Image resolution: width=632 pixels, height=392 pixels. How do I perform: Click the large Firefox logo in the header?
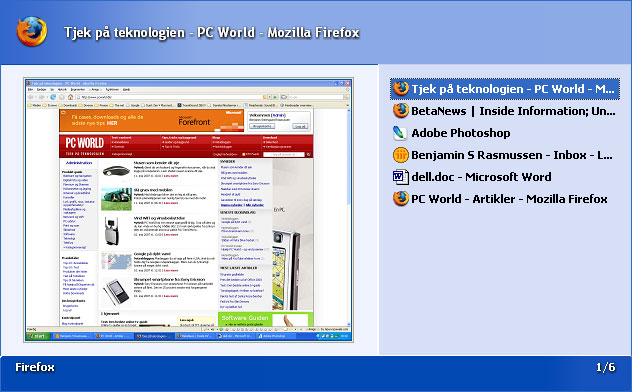pyautogui.click(x=31, y=31)
